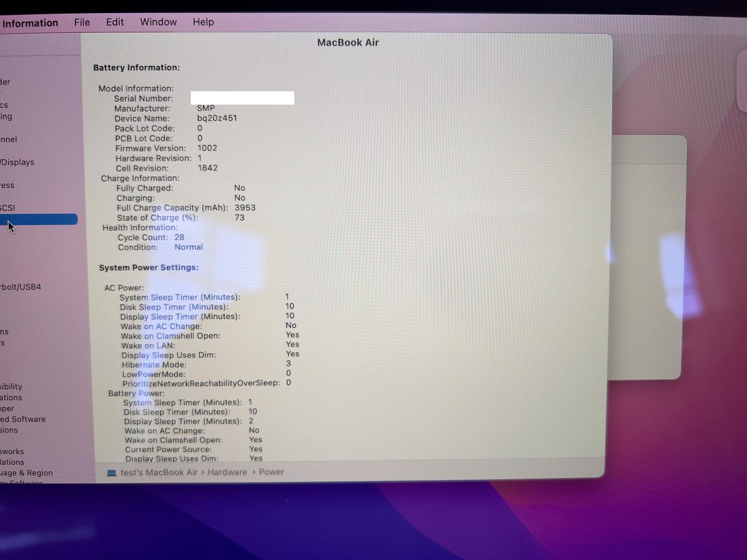Open the Window menu

(x=158, y=22)
